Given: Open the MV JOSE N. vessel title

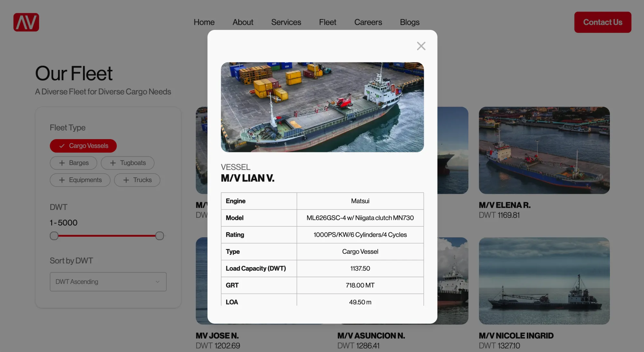Looking at the screenshot, I should click(217, 336).
